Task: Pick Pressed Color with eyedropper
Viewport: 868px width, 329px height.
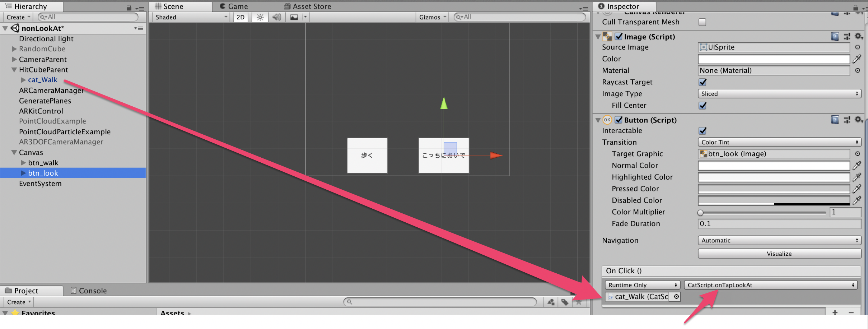Action: [857, 189]
